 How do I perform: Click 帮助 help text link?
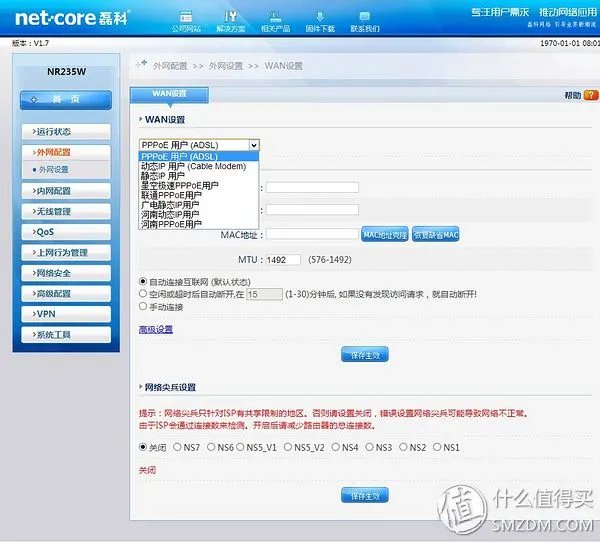[x=573, y=95]
